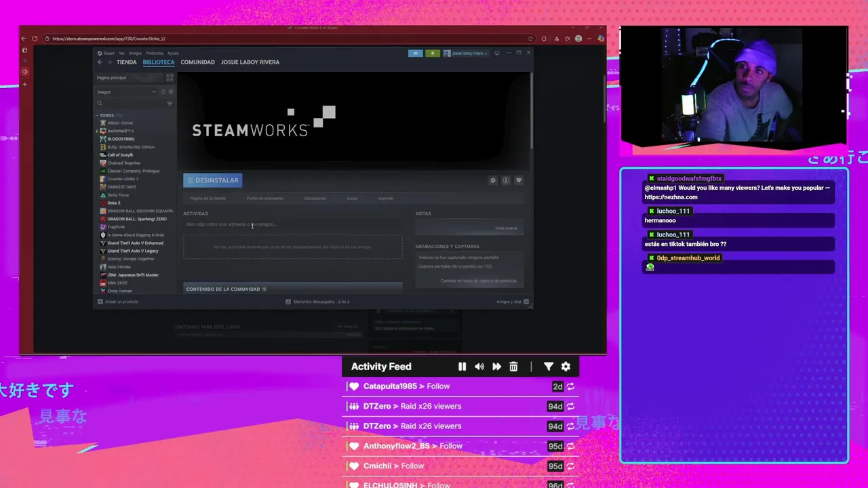Open the Ver menu in Steam
The height and width of the screenshot is (488, 868).
pos(122,53)
